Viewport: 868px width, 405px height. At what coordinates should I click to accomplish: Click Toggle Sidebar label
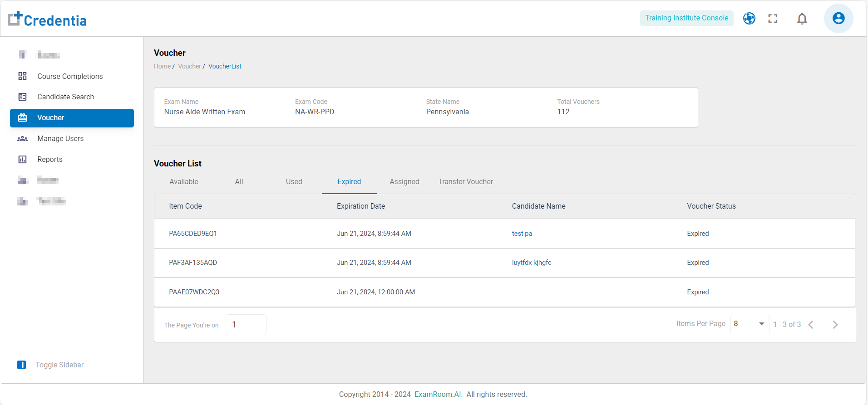pos(59,365)
